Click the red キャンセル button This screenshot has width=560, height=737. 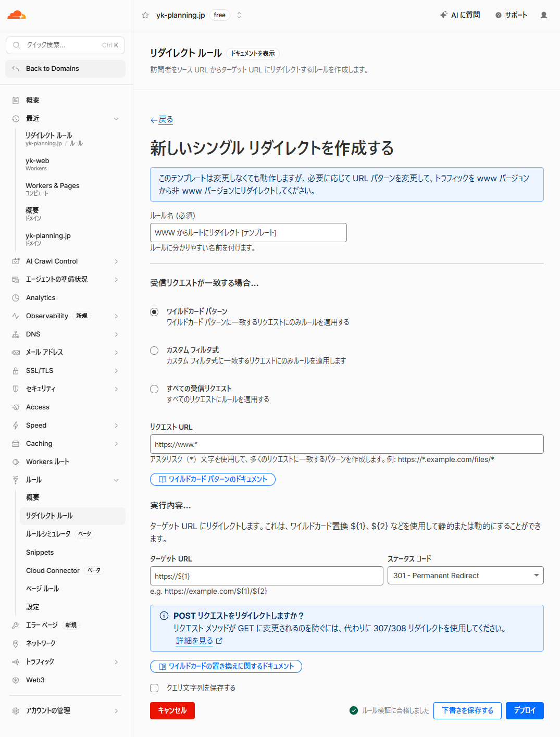[x=172, y=711]
